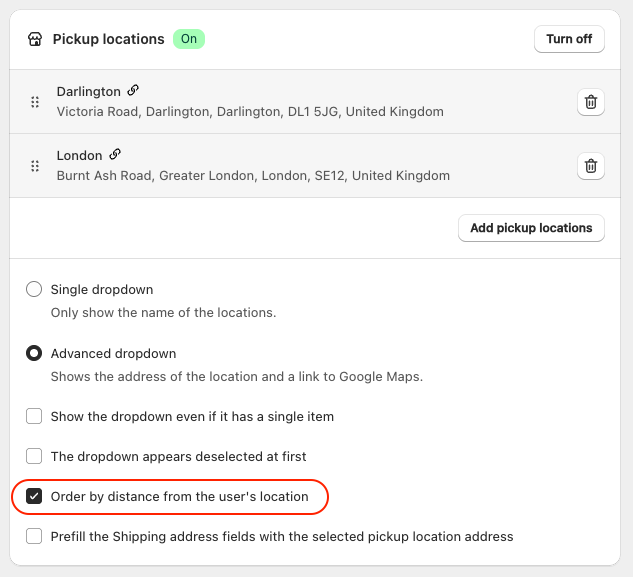633x577 pixels.
Task: Click the link icon beside Darlington
Action: (x=133, y=91)
